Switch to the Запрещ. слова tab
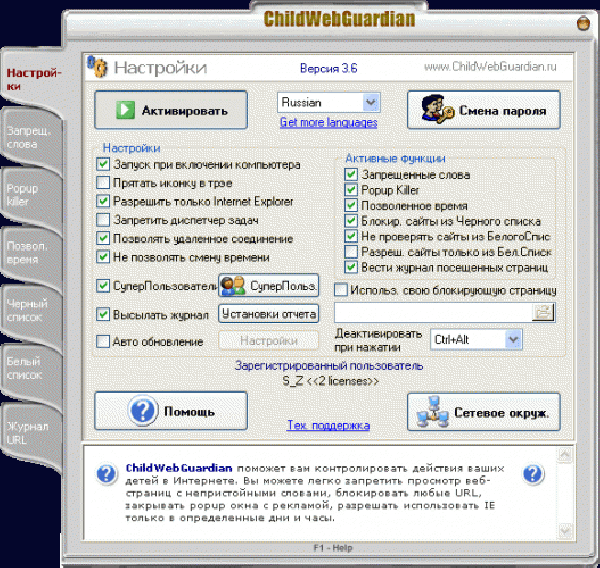 tap(31, 138)
